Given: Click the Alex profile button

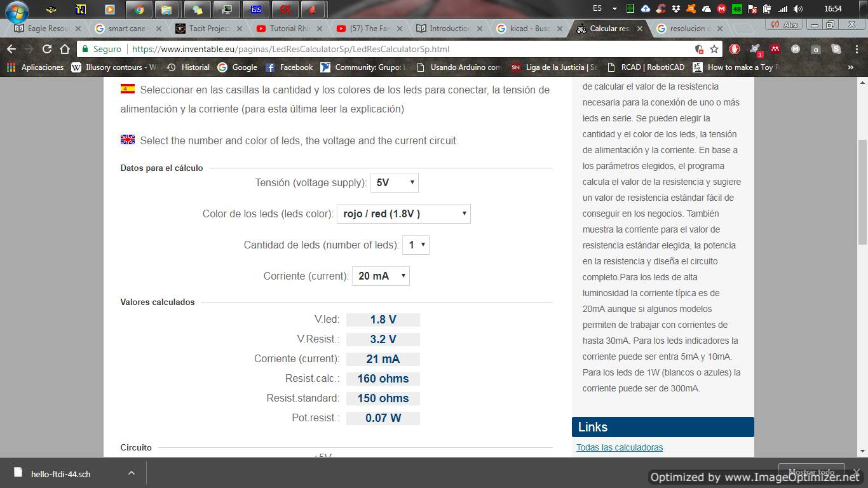Looking at the screenshot, I should pyautogui.click(x=783, y=25).
